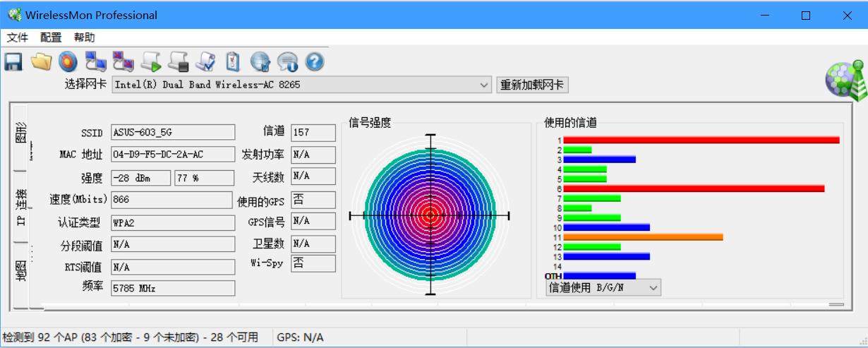
Task: Click the MAC address field 04-D9-F5-DC-2A-AC
Action: [173, 155]
